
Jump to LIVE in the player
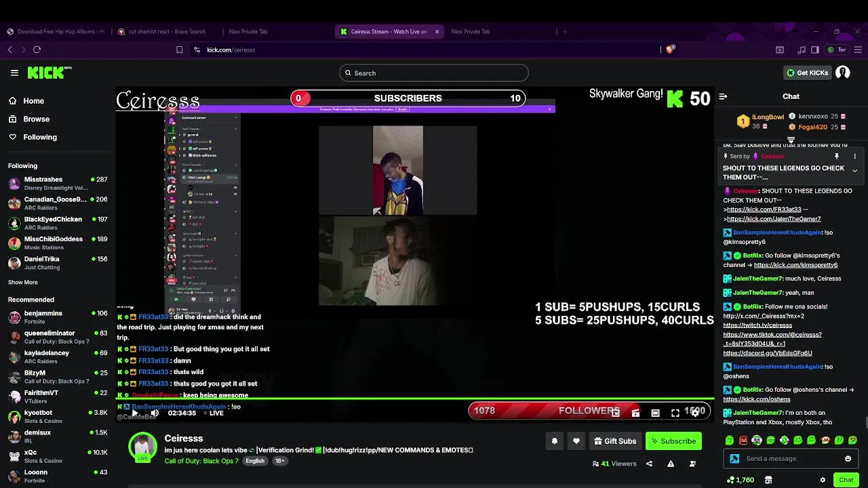[212, 413]
